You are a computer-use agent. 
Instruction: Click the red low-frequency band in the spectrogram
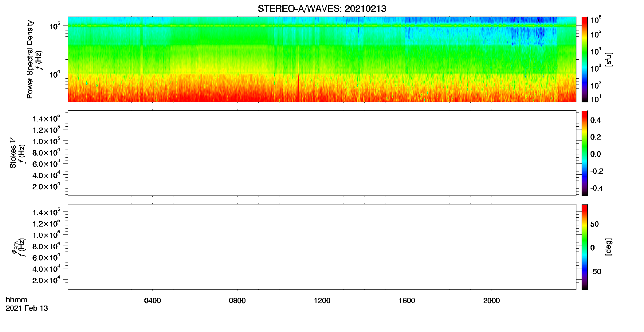[x=322, y=94]
